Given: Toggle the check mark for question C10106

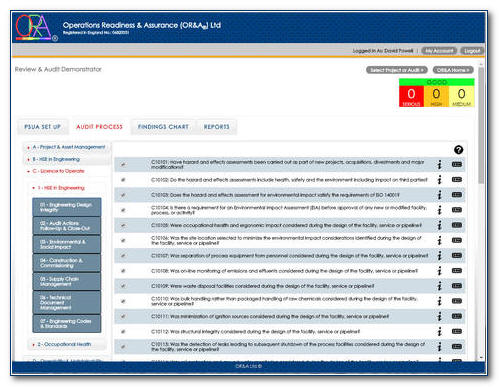Looking at the screenshot, I should click(123, 240).
